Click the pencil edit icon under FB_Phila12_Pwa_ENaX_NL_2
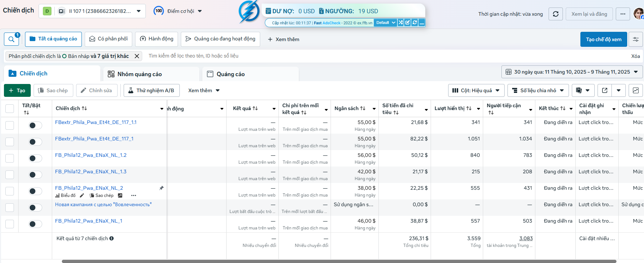Screen dimensions: 644x263 82,195
